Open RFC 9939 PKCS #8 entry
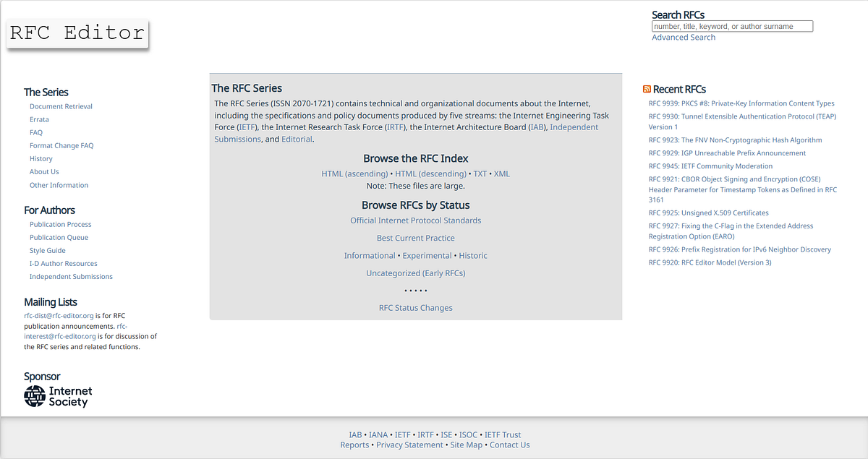 [741, 103]
